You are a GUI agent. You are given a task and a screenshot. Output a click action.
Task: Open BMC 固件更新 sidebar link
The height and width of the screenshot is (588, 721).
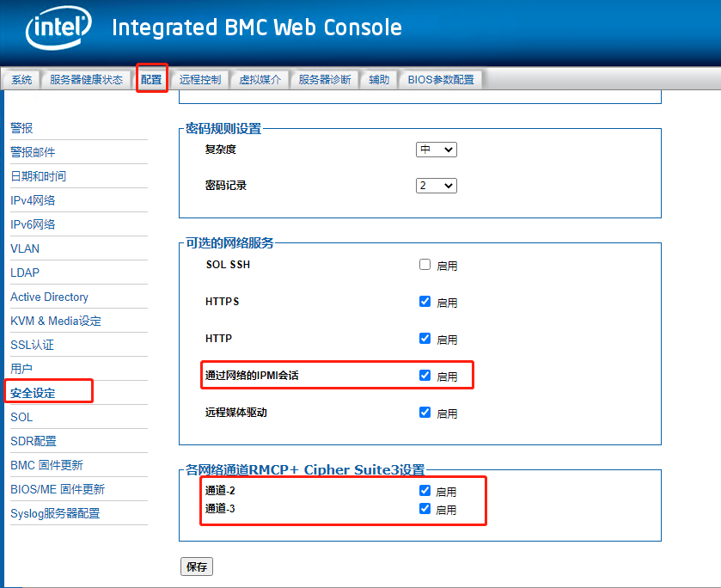click(x=46, y=465)
